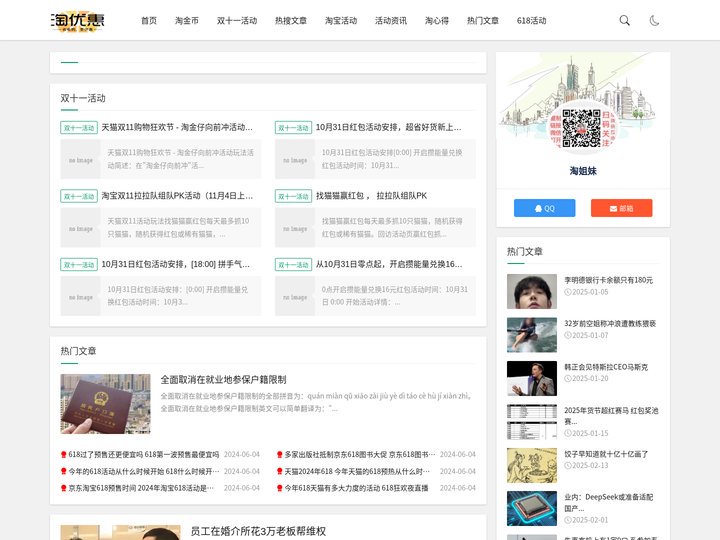Viewport: 720px width, 540px height.
Task: Click red bullet icon beside 京东淘宝618预售时间
Action: tap(64, 488)
